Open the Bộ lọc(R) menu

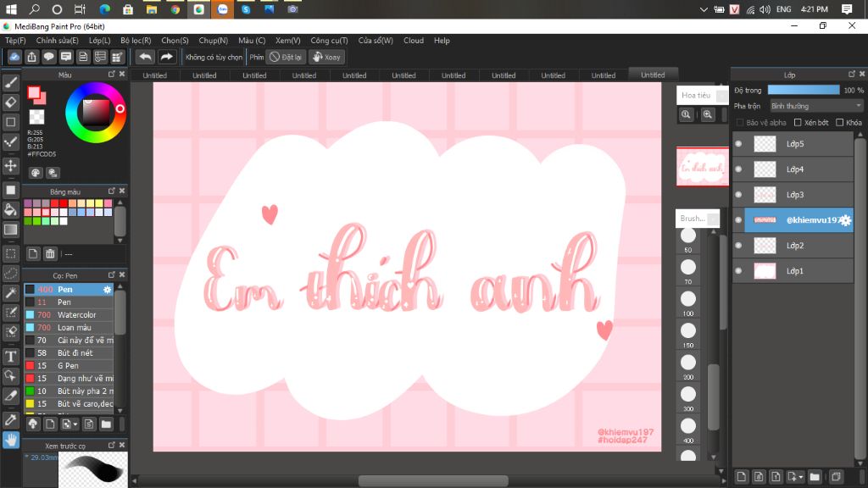coord(136,41)
